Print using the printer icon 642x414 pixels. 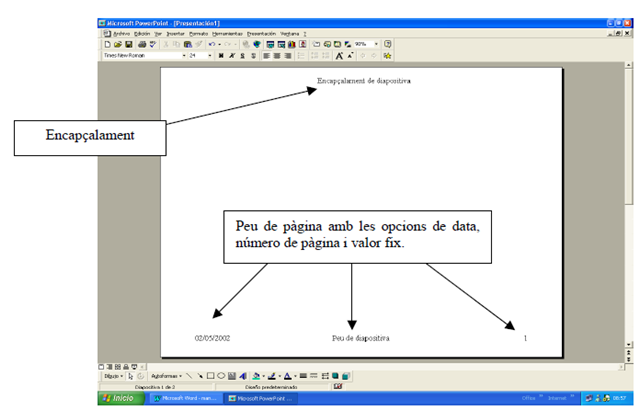(x=142, y=44)
